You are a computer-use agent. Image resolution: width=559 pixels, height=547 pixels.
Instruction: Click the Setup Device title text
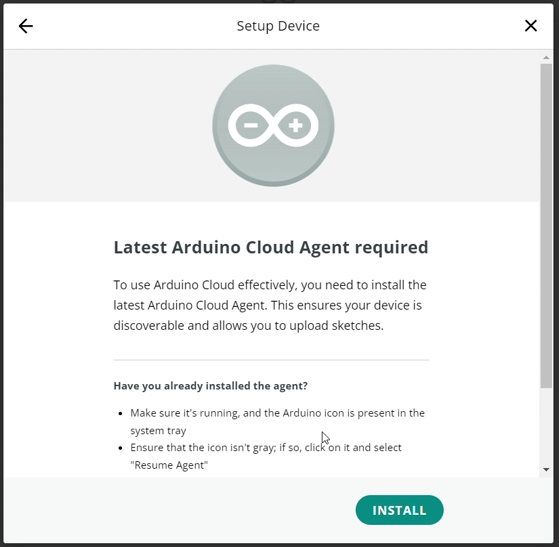(x=278, y=26)
